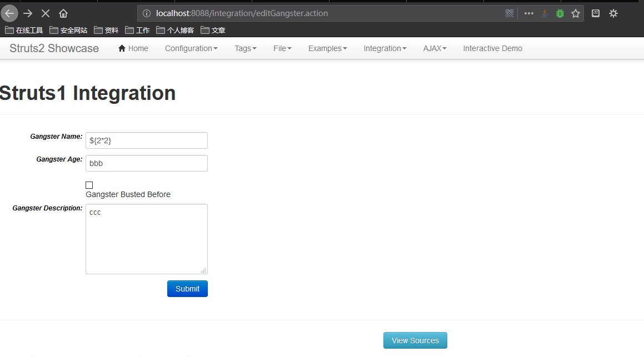
Task: Expand the Examples dropdown menu
Action: (328, 48)
